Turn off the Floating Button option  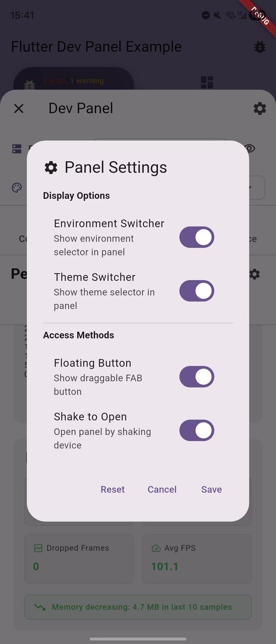pyautogui.click(x=197, y=377)
